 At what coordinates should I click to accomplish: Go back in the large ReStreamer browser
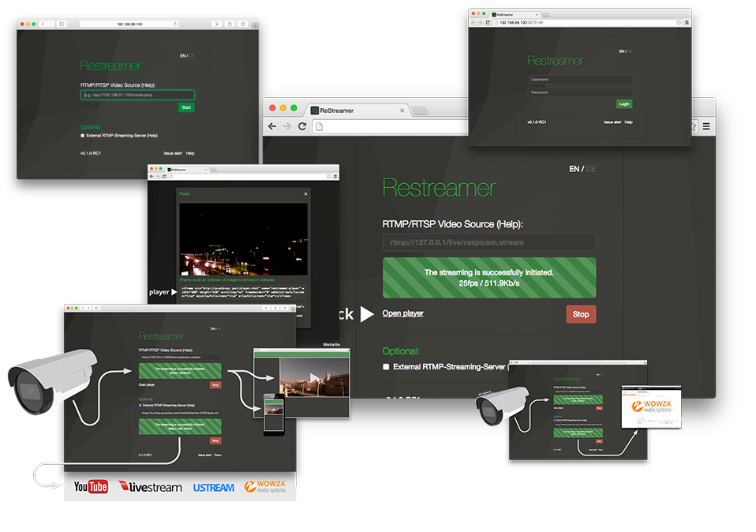[x=272, y=126]
